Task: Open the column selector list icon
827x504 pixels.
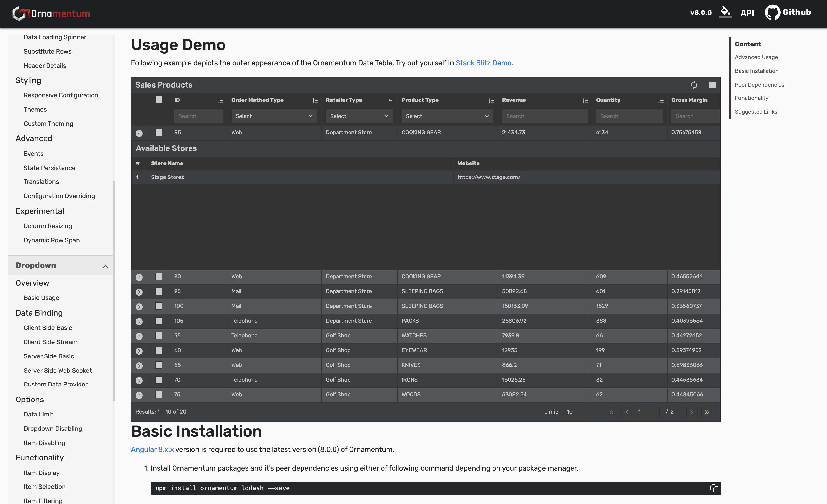Action: click(712, 85)
